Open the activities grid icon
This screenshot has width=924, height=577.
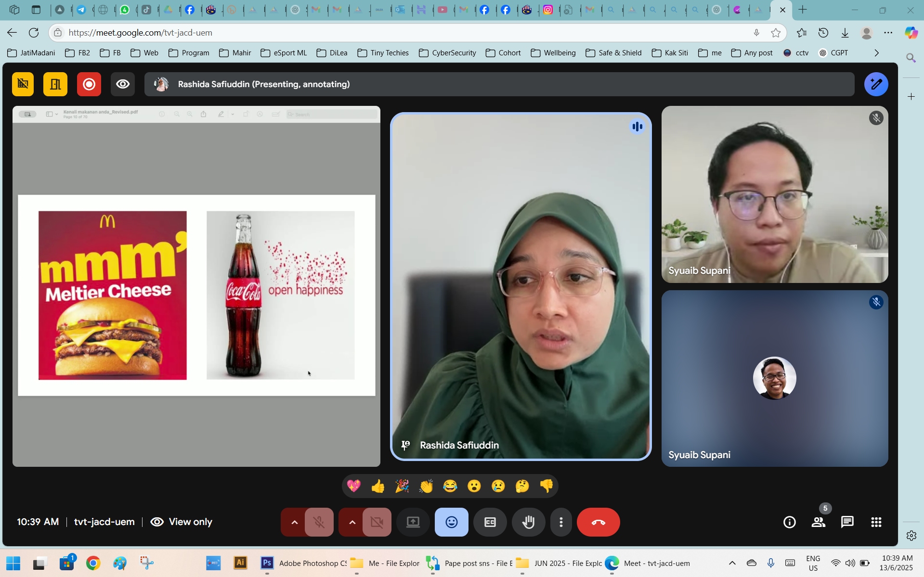point(876,522)
